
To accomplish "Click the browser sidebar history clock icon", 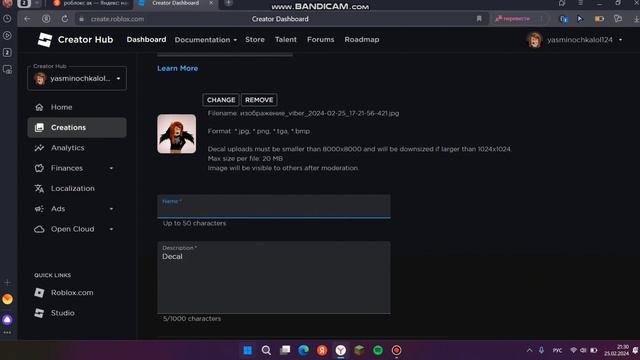I will (7, 19).
